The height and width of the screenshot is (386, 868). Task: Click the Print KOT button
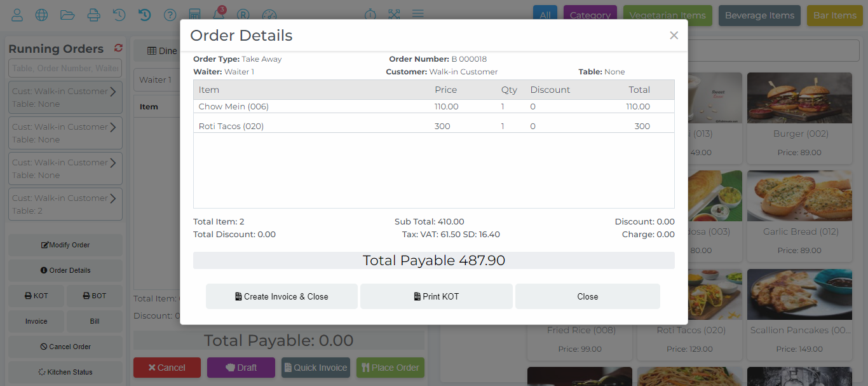tap(436, 296)
